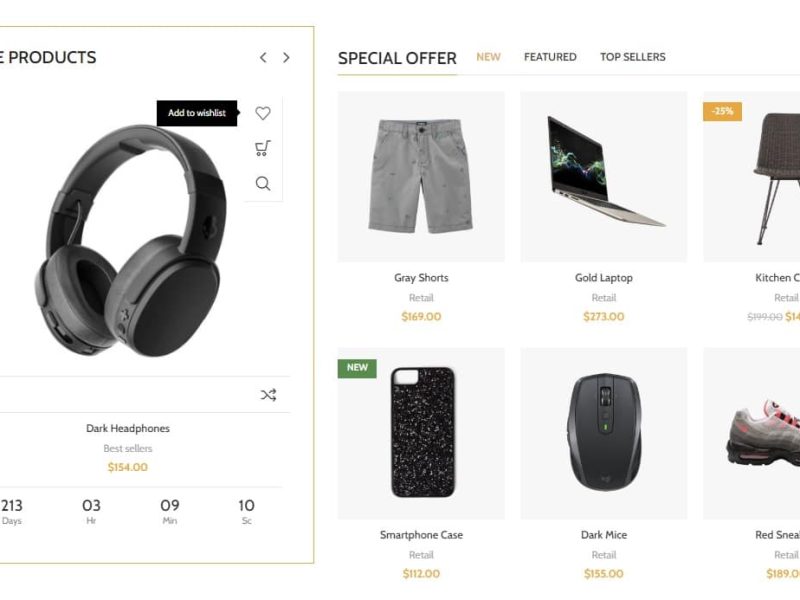Click the -25% discount badge

(x=722, y=111)
